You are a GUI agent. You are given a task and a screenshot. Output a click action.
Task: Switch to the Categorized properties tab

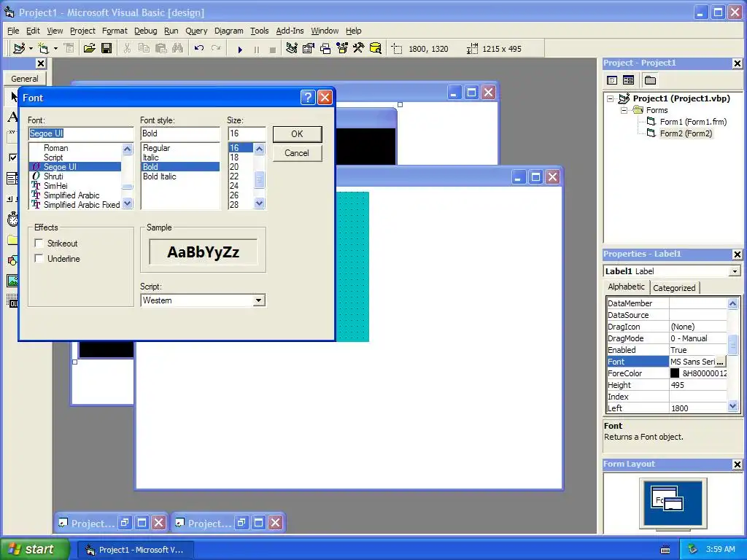pos(674,287)
